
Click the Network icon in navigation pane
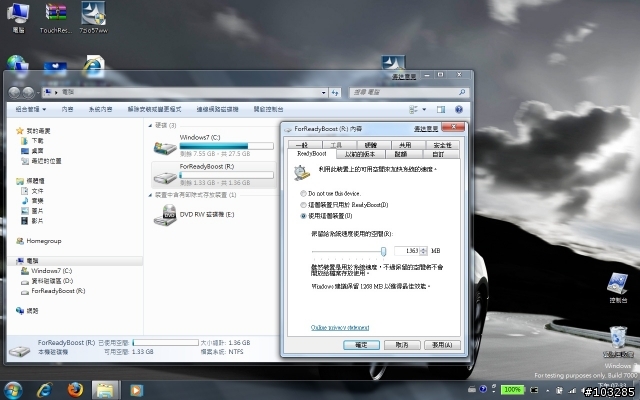[20, 311]
